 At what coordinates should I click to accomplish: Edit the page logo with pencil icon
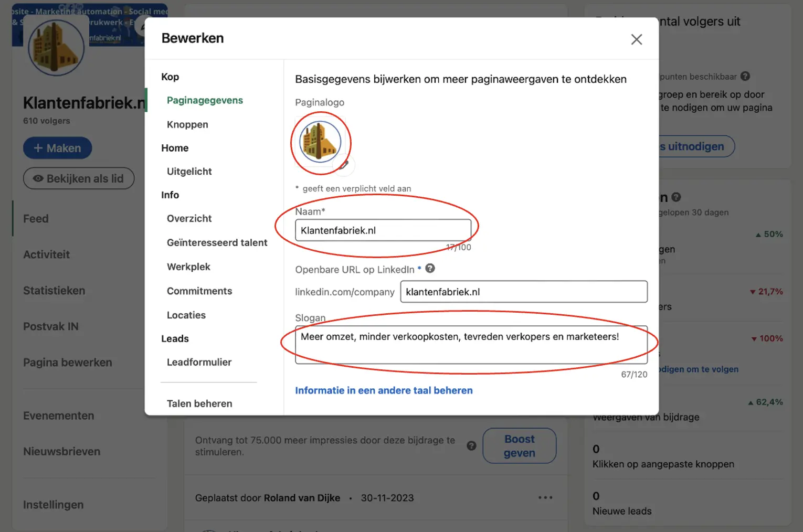tap(344, 165)
